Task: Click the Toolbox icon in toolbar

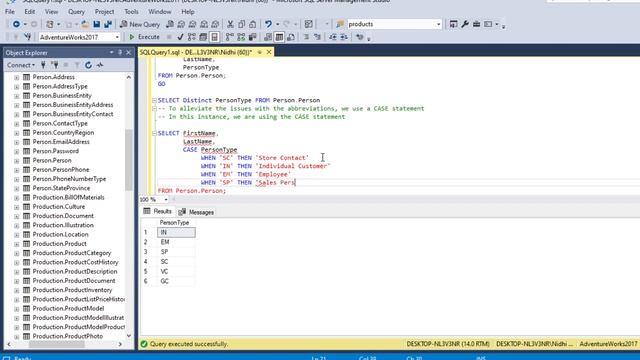Action: click(476, 24)
